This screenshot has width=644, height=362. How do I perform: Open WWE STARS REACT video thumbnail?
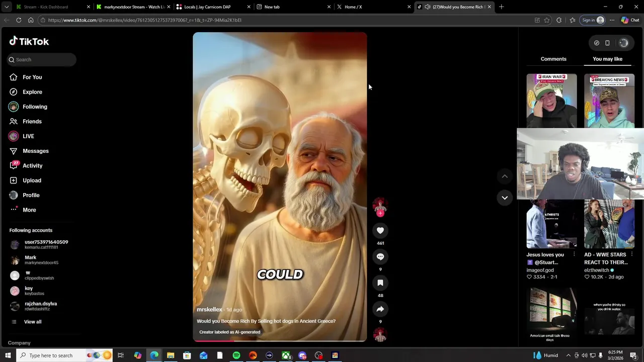click(609, 224)
